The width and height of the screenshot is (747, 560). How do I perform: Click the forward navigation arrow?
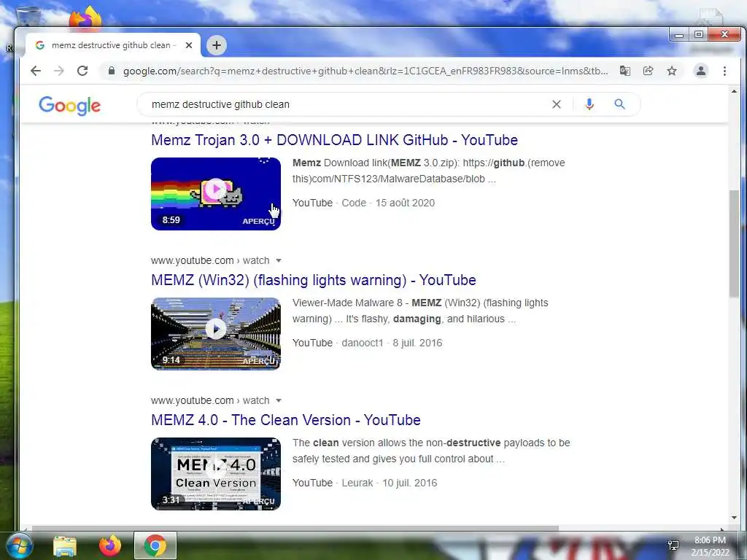click(58, 71)
